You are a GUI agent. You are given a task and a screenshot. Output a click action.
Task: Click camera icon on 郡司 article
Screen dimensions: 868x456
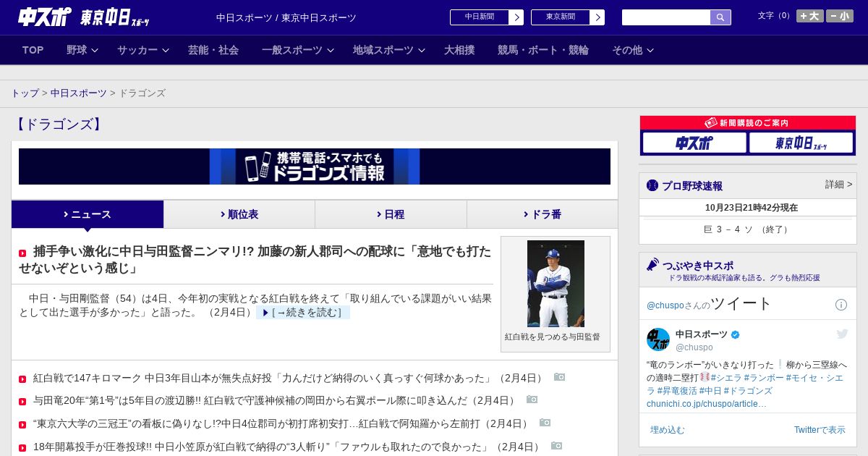point(545,423)
